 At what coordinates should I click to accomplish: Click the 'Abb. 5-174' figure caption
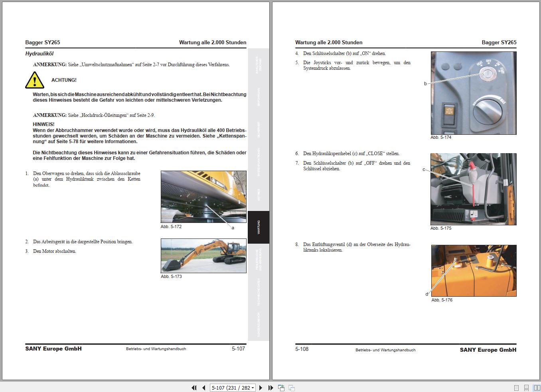pos(441,137)
